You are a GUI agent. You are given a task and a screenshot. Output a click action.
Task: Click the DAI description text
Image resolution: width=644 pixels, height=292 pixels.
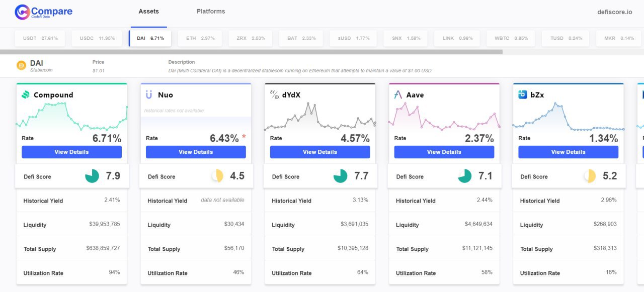click(300, 71)
